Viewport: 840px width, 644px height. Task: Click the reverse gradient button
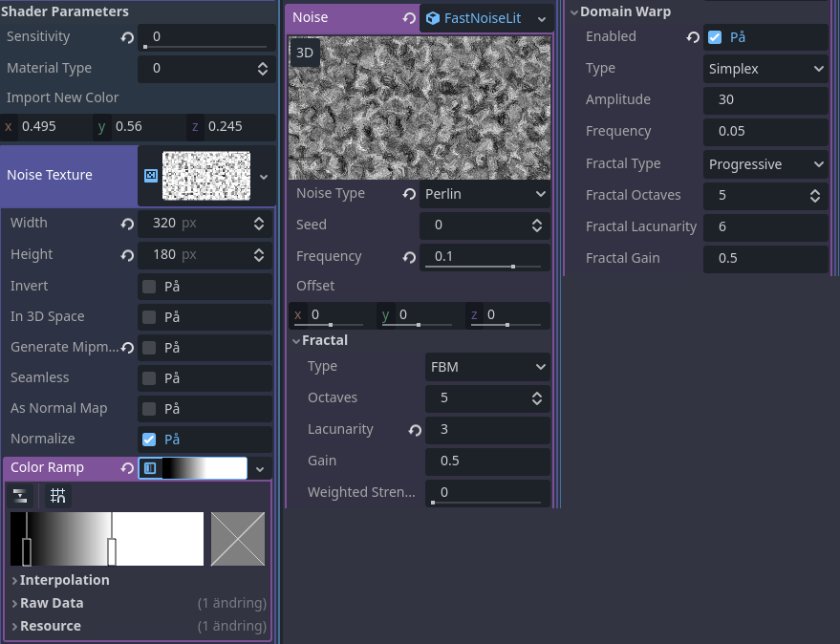pos(20,496)
